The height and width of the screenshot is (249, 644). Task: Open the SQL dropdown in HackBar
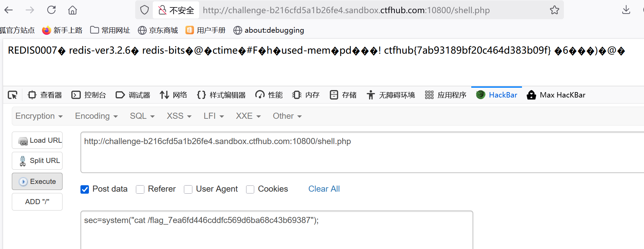142,116
